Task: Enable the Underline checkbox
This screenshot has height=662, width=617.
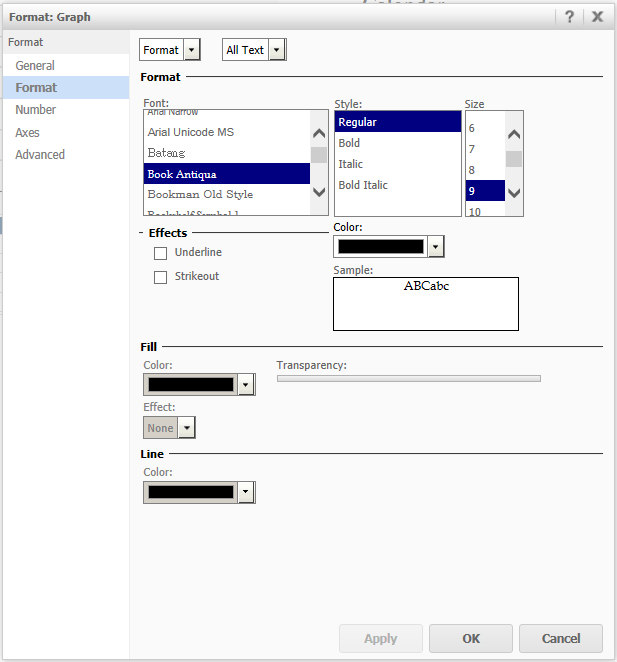Action: tap(161, 253)
